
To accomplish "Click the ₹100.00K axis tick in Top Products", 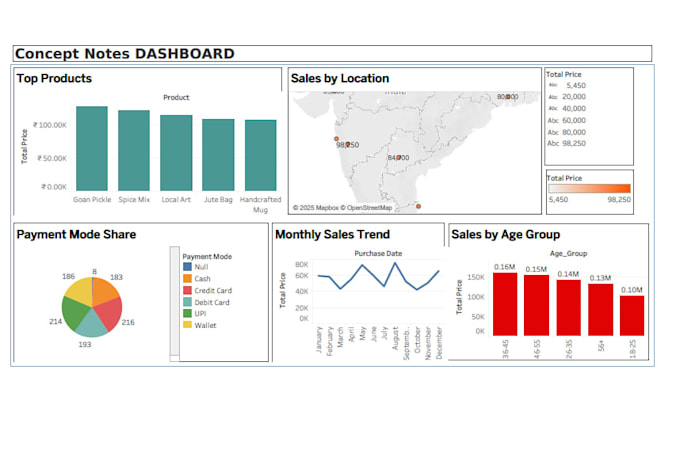I will [50, 125].
